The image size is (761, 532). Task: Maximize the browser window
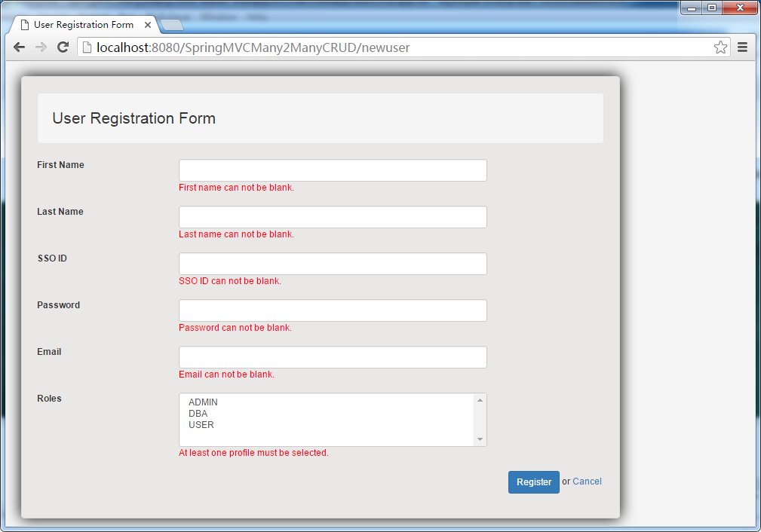coord(712,8)
